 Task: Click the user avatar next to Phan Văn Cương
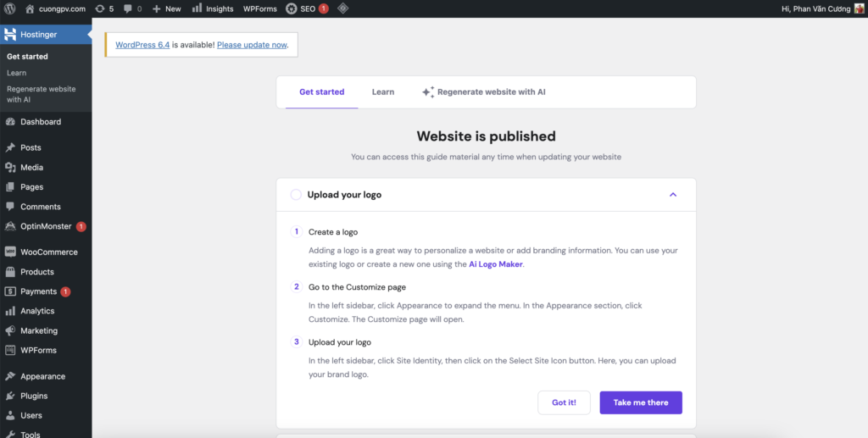859,8
